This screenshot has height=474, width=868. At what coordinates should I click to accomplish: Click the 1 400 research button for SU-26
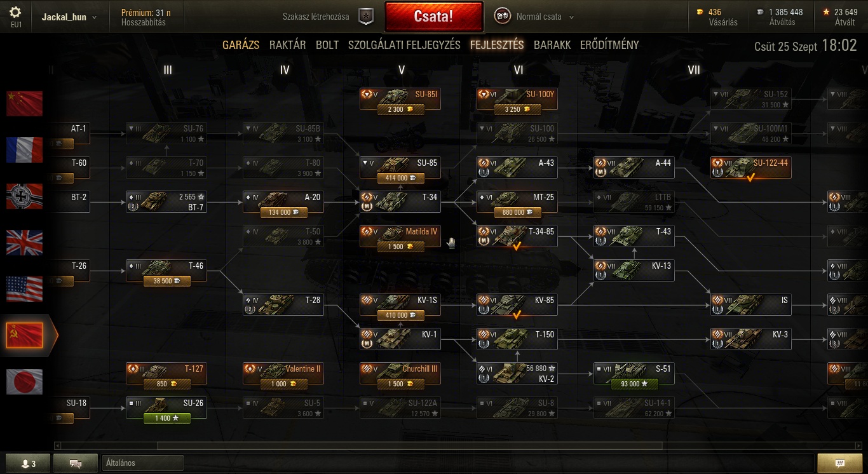coord(167,418)
